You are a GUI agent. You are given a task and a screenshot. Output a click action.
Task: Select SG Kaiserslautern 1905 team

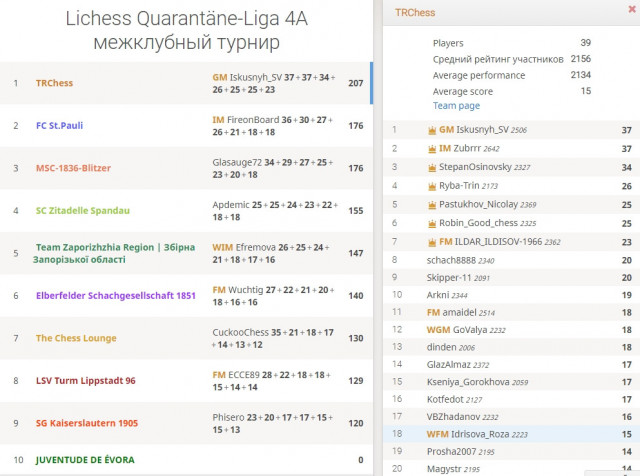coord(186,423)
